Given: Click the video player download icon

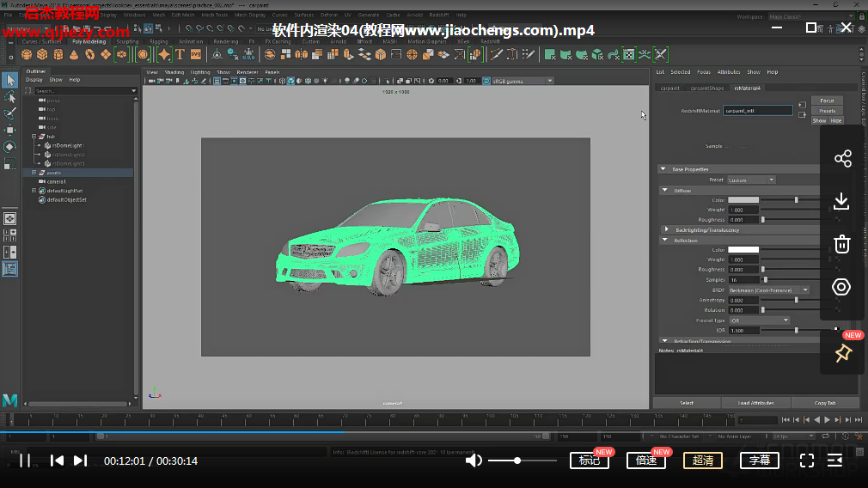Looking at the screenshot, I should click(841, 201).
